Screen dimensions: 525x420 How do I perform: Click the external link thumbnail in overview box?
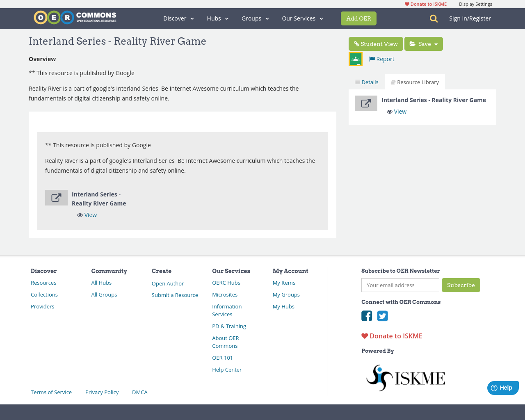click(x=56, y=198)
